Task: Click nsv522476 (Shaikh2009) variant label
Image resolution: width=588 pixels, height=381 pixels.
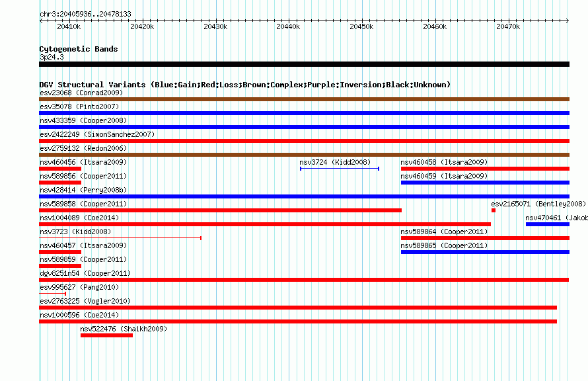Action: (124, 329)
